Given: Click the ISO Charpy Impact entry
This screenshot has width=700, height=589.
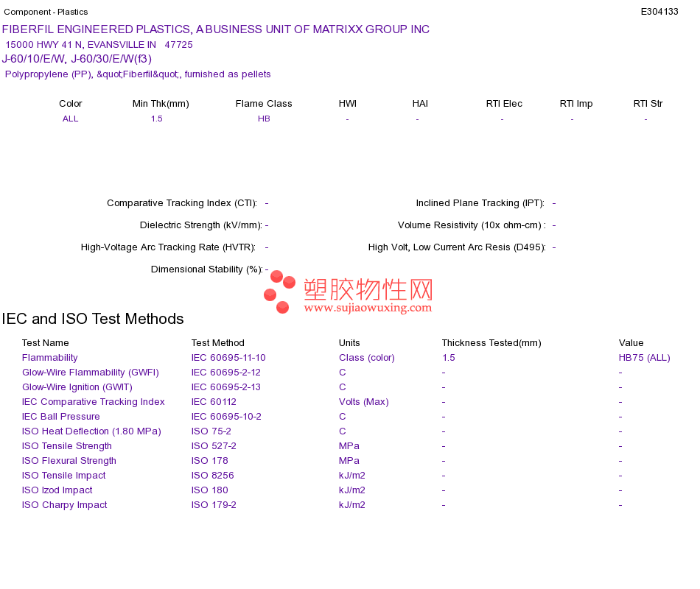Looking at the screenshot, I should pos(64,505).
